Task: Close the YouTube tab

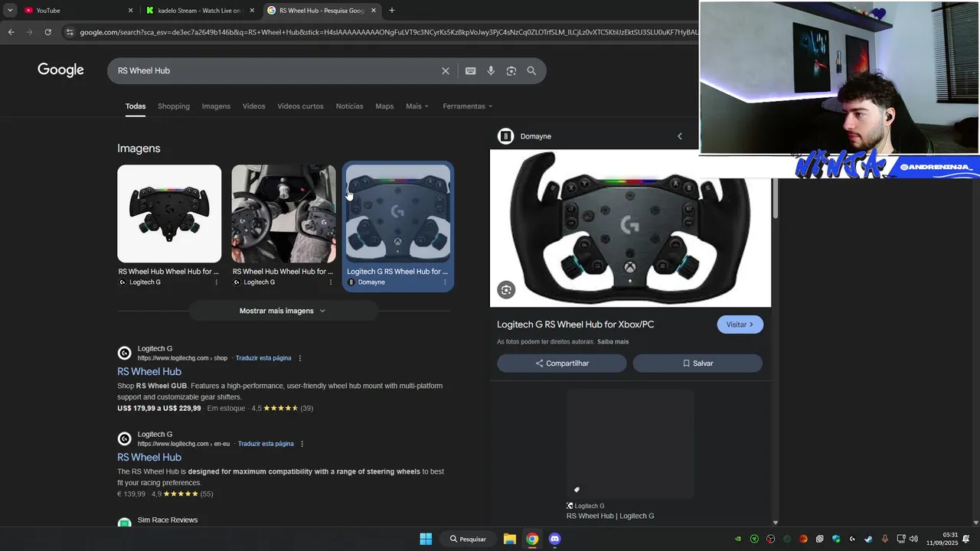Action: coord(130,10)
